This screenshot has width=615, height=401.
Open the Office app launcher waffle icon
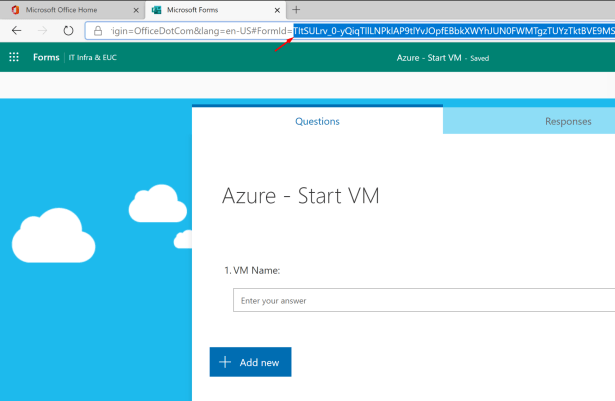click(x=14, y=58)
